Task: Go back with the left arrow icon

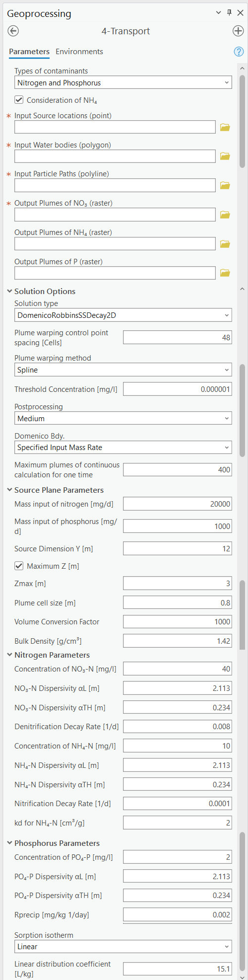Action: [x=13, y=31]
